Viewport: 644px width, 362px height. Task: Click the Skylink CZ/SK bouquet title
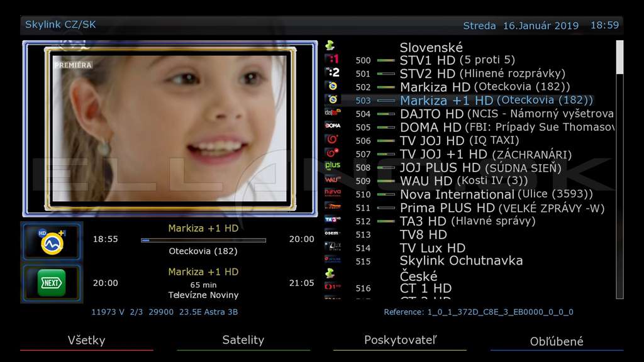60,25
